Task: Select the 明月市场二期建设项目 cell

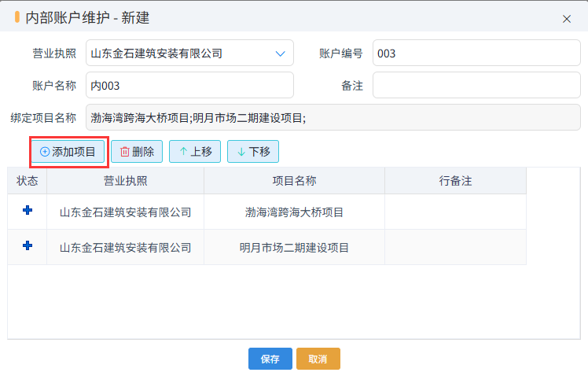Action: (x=294, y=248)
